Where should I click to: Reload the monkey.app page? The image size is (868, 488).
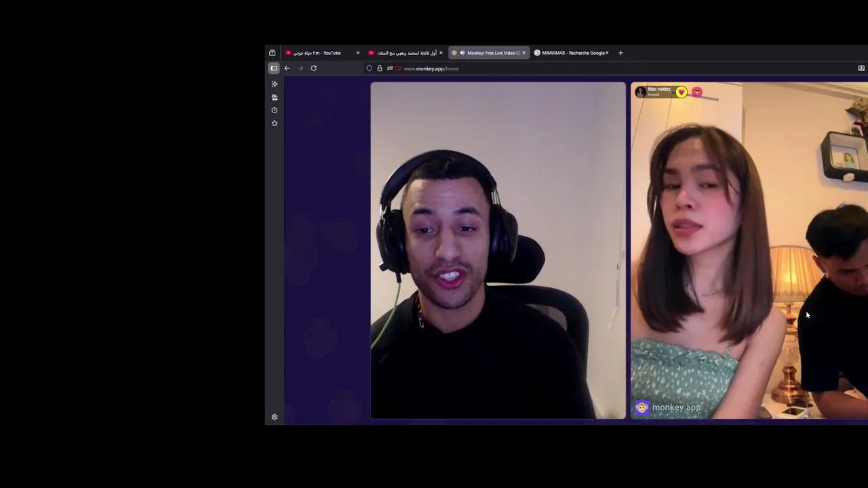pyautogui.click(x=313, y=68)
